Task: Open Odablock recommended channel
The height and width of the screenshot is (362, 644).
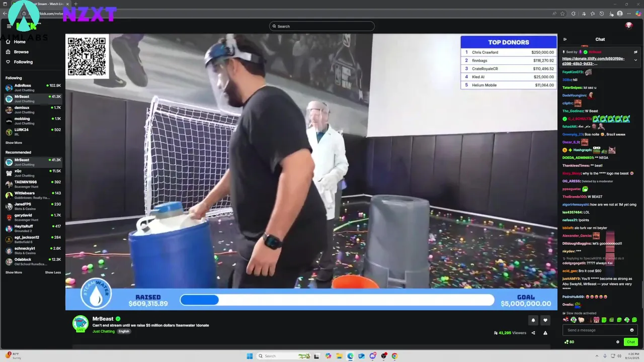Action: tap(33, 261)
